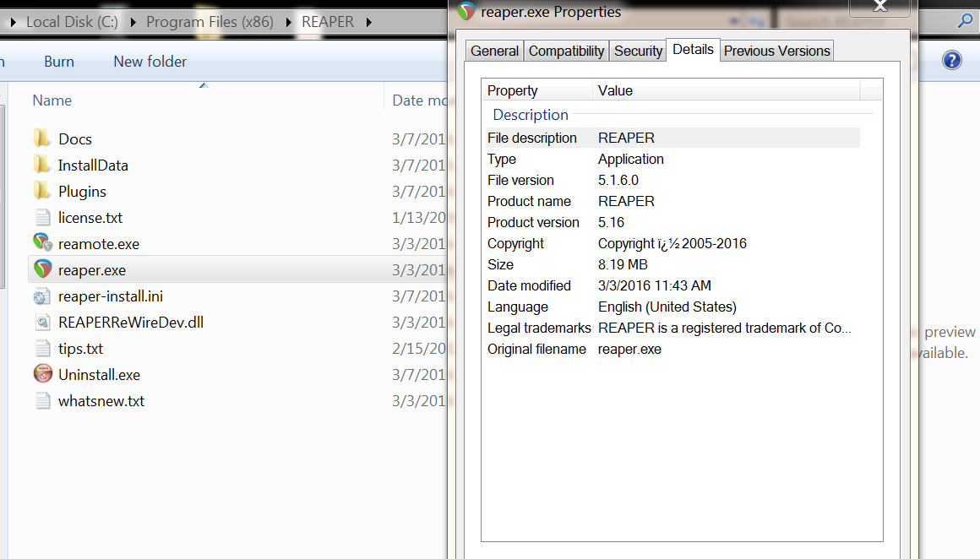Click the Explorer help question mark icon
The height and width of the screenshot is (559, 980).
(951, 61)
